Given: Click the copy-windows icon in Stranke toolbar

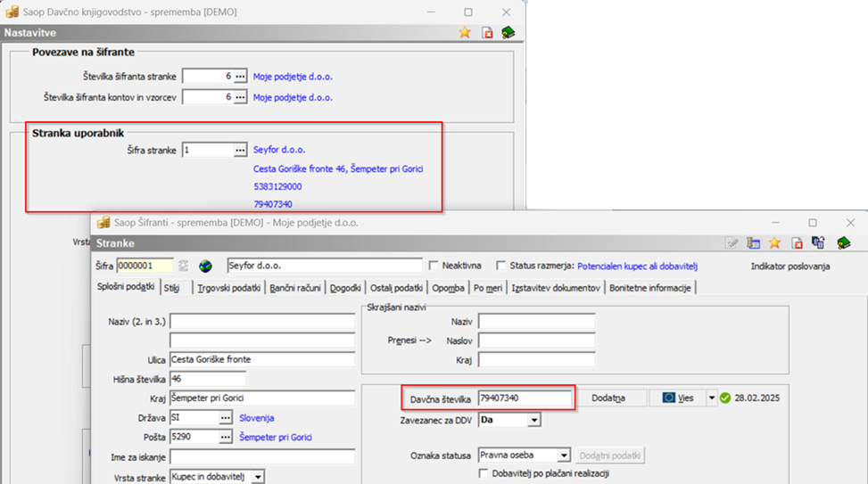Looking at the screenshot, I should click(x=818, y=242).
